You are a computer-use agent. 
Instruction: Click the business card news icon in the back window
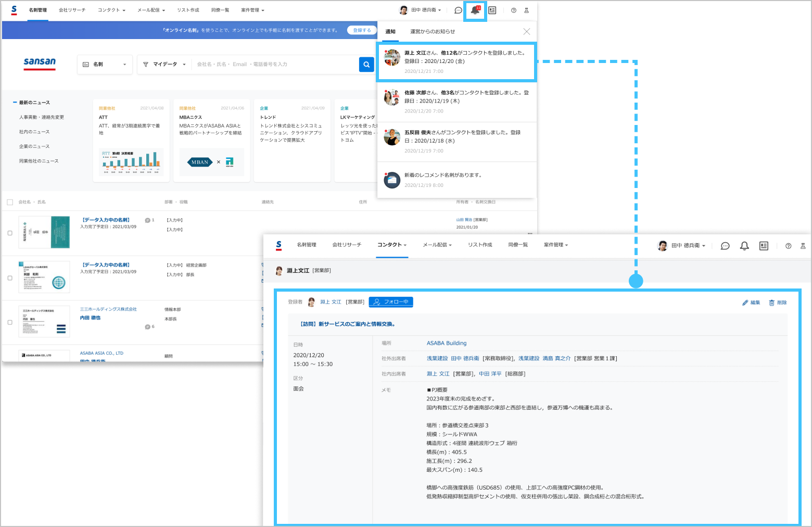click(x=492, y=10)
